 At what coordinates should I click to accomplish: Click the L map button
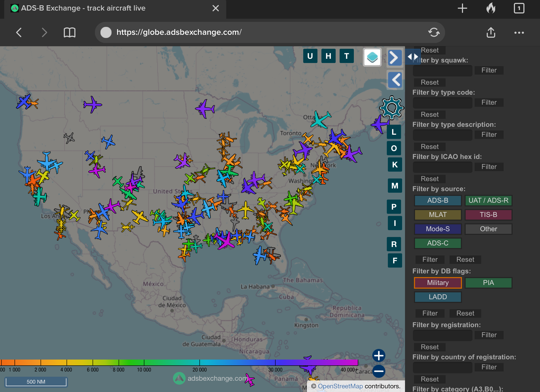point(394,132)
